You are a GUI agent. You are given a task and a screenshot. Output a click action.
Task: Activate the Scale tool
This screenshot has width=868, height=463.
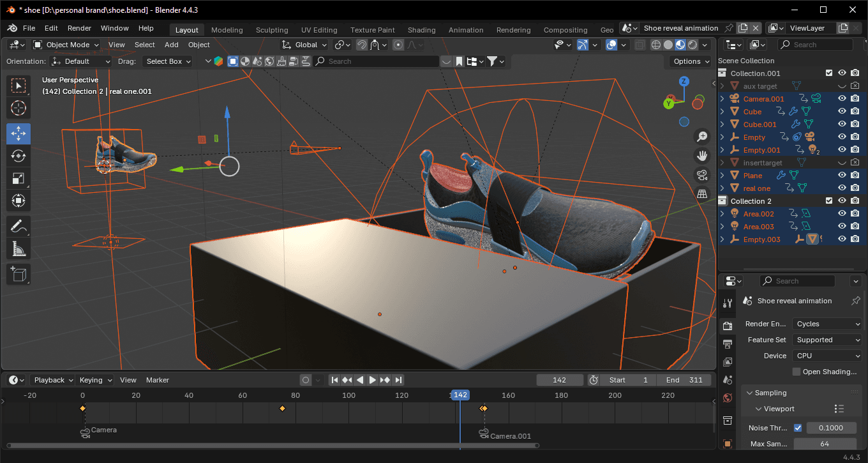19,179
